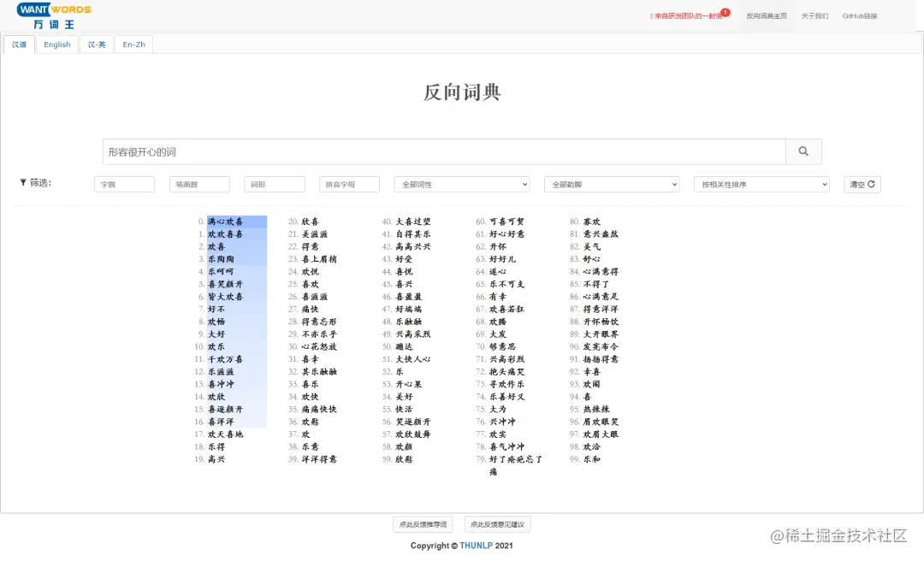Open the 全部韵脚 rhyme dropdown
Image resolution: width=924 pixels, height=561 pixels.
pos(611,184)
